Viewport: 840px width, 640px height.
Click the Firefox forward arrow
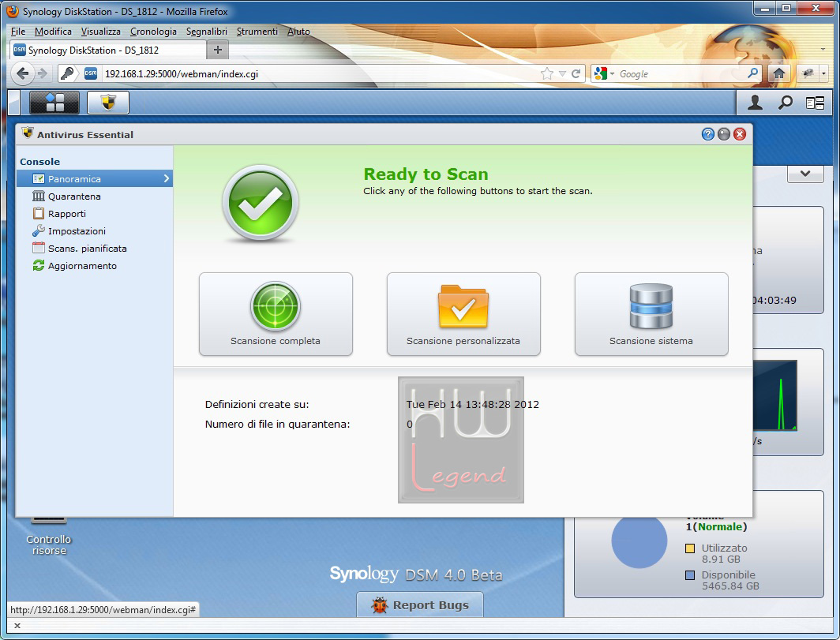pyautogui.click(x=43, y=73)
